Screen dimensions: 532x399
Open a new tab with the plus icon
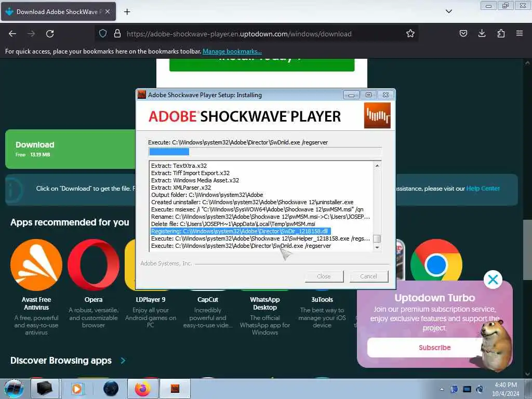coord(127,12)
